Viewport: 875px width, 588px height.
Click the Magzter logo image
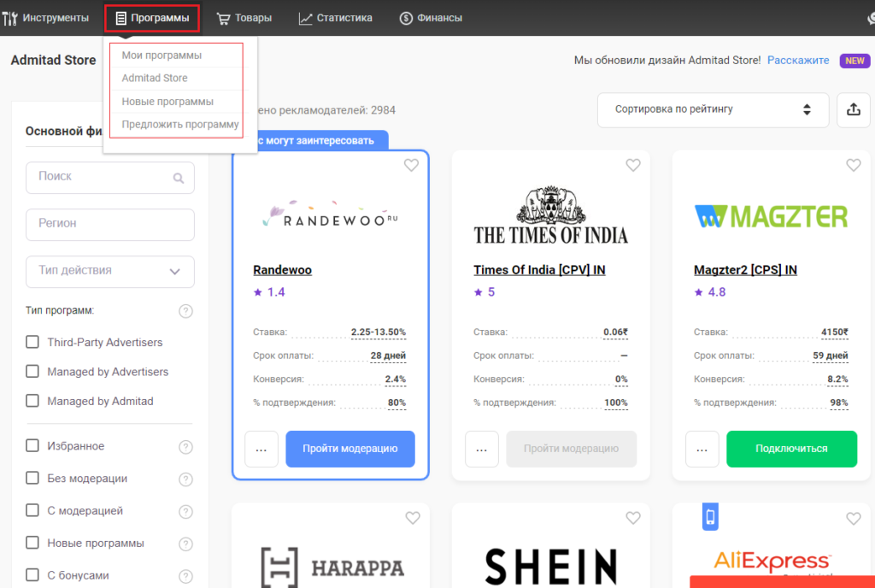click(772, 216)
